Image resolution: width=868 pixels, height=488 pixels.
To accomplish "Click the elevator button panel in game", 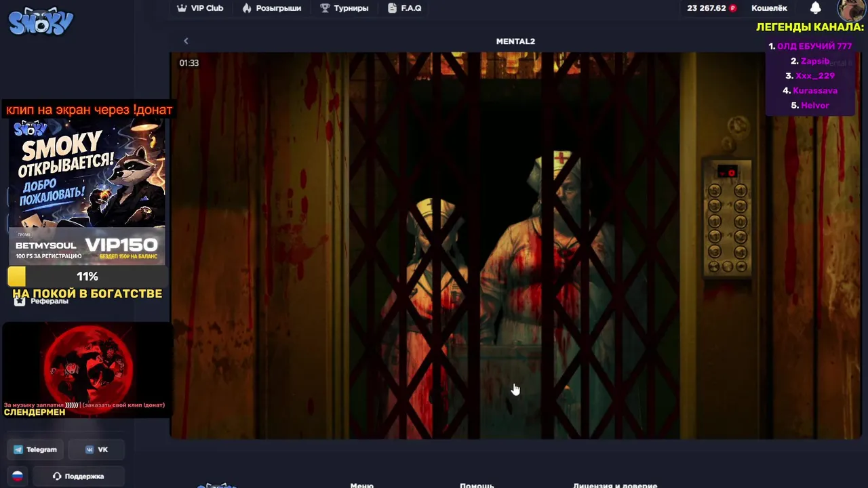I will coord(727,218).
